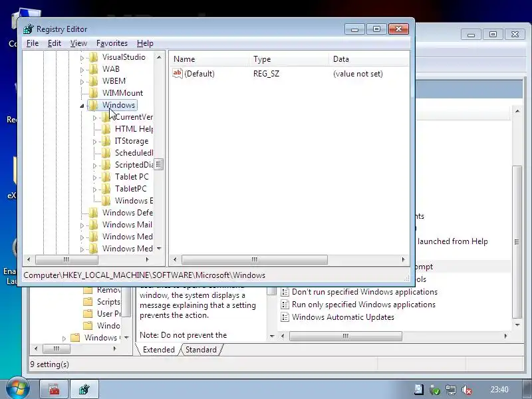This screenshot has height=399, width=532.
Task: Click the '(value not set)' data cell
Action: (x=358, y=74)
